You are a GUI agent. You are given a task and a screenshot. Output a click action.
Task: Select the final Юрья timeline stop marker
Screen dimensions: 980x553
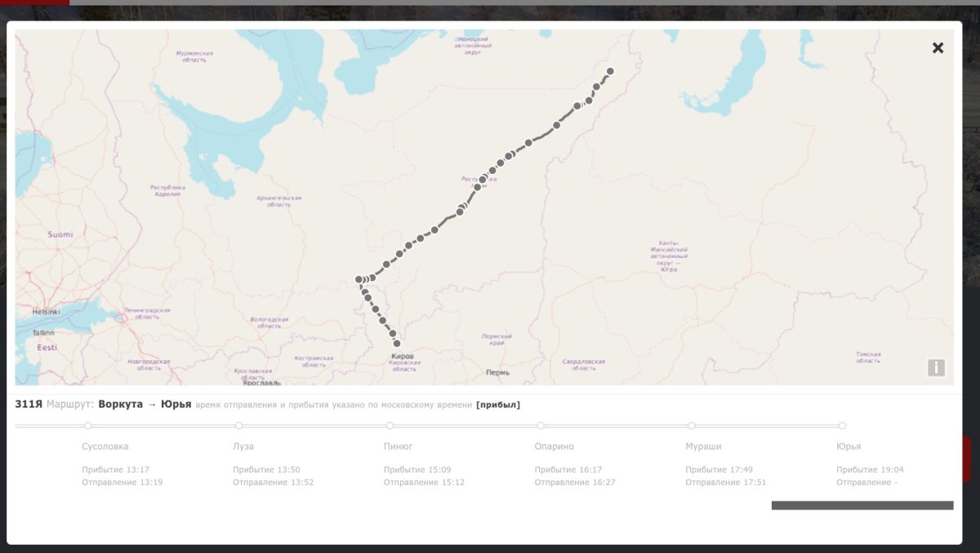tap(842, 426)
